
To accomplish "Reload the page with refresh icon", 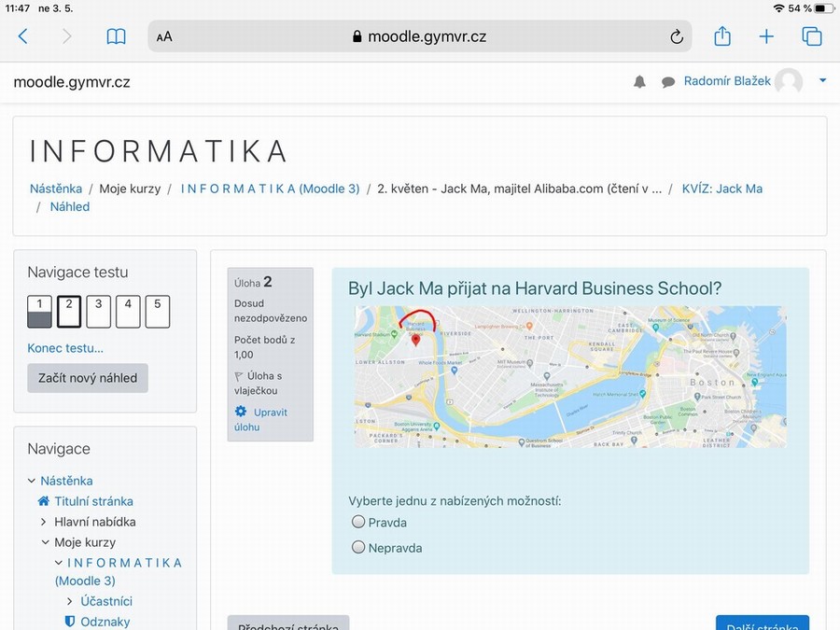I will 677,36.
